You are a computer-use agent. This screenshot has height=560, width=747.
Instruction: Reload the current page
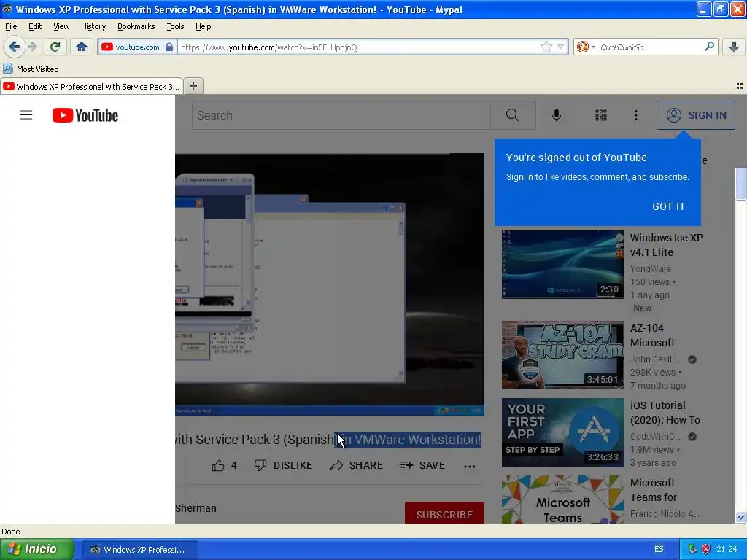pyautogui.click(x=55, y=47)
